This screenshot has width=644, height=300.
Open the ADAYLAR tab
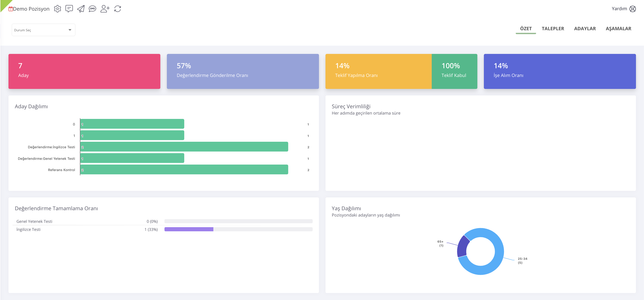[585, 28]
